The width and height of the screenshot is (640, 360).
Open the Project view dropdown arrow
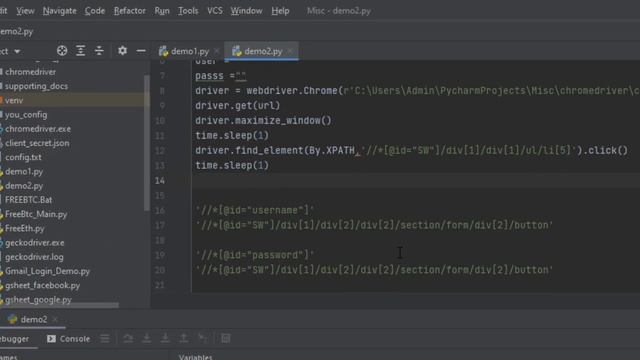pyautogui.click(x=17, y=51)
